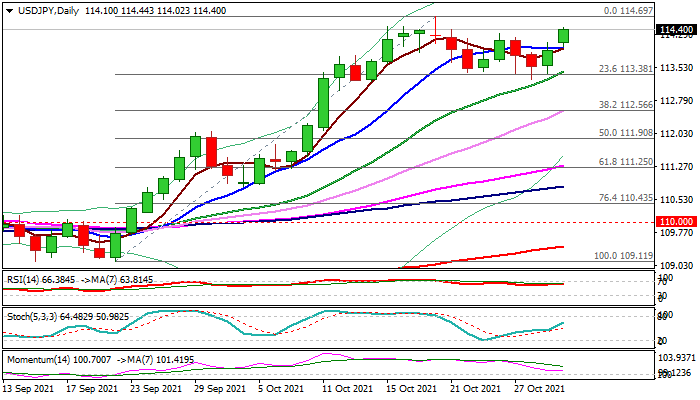Click the latest green candle at far right
Viewport: 700px width, 400px height.
tap(563, 35)
